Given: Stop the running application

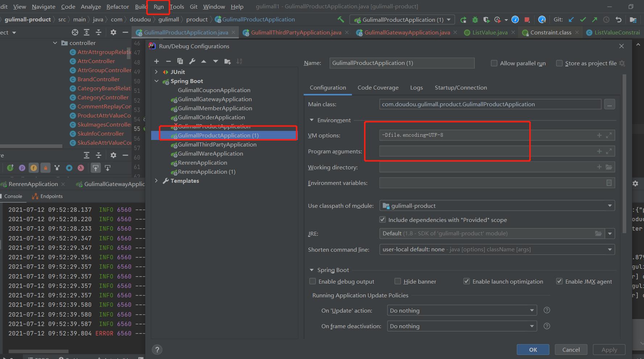Looking at the screenshot, I should 527,20.
